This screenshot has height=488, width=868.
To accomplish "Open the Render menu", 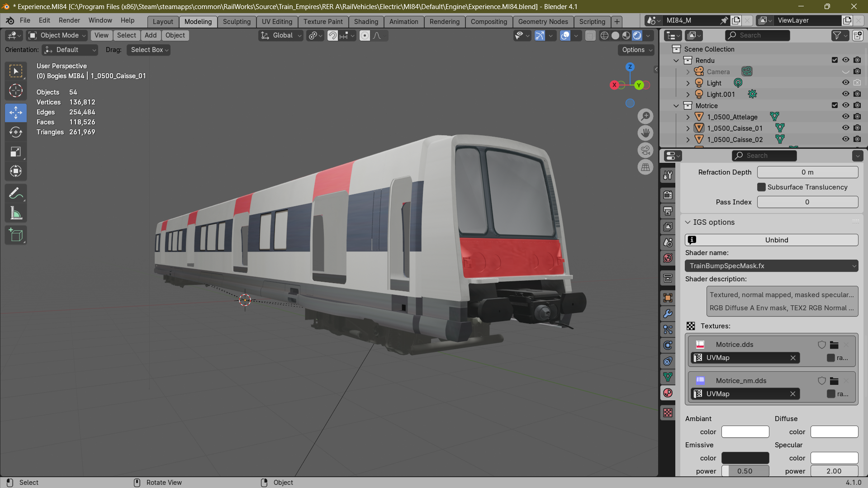I will [x=69, y=20].
